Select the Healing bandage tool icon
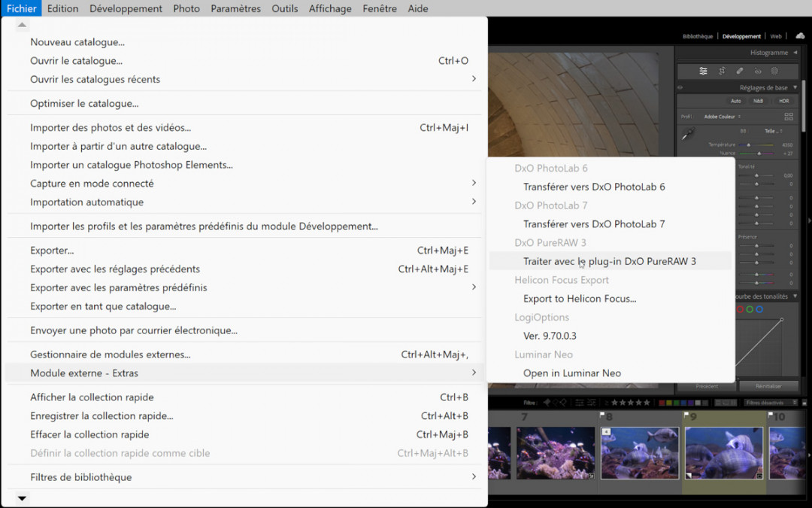The width and height of the screenshot is (812, 508). 740,71
